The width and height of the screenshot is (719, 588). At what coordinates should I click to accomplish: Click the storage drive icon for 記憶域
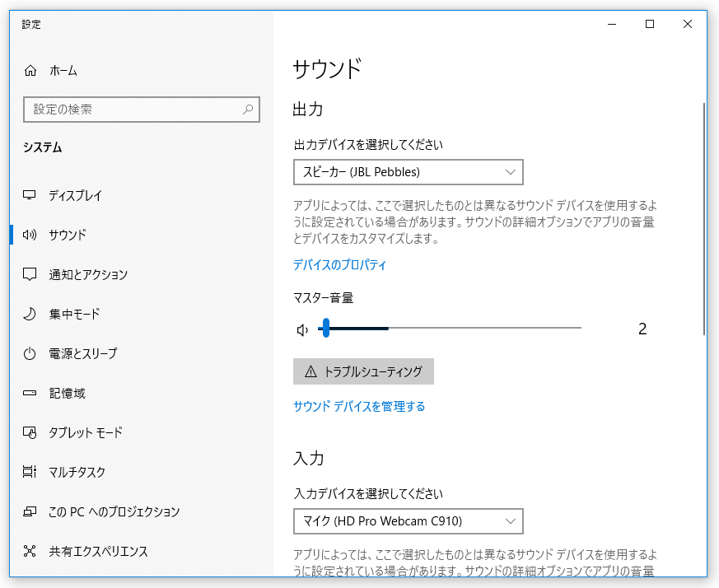point(30,393)
